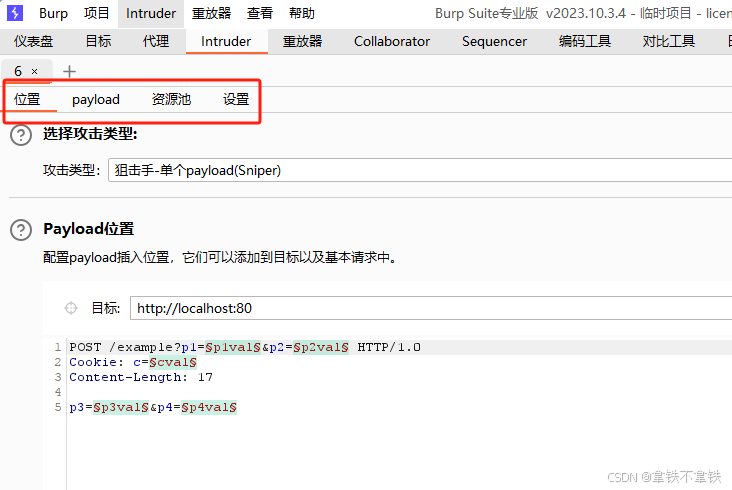The height and width of the screenshot is (490, 732).
Task: Switch to the 目标 tab
Action: 99,41
